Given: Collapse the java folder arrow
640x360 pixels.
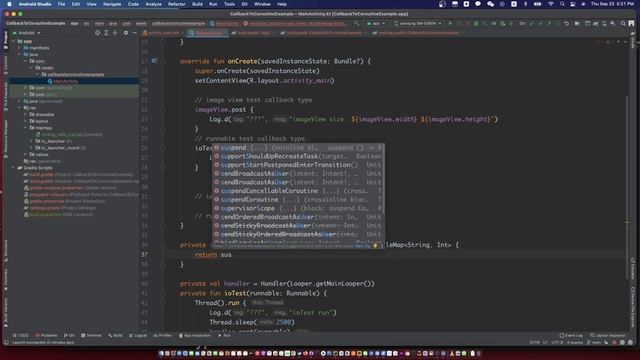Looking at the screenshot, I should pos(19,54).
